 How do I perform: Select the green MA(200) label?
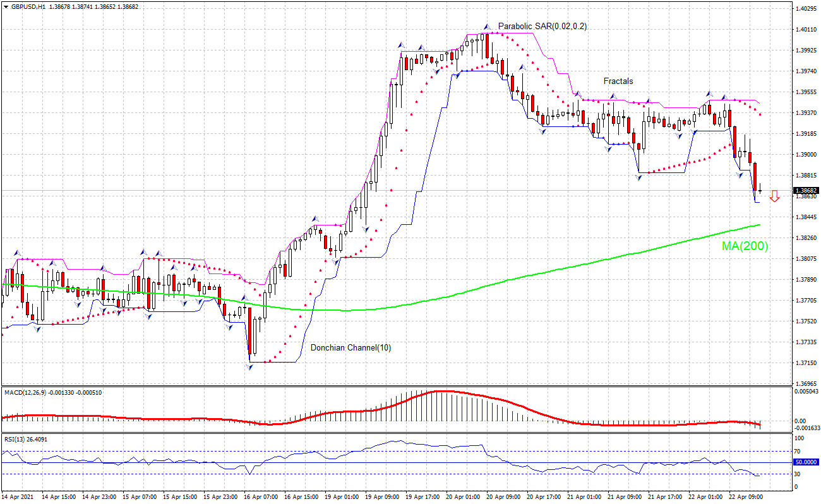click(745, 246)
